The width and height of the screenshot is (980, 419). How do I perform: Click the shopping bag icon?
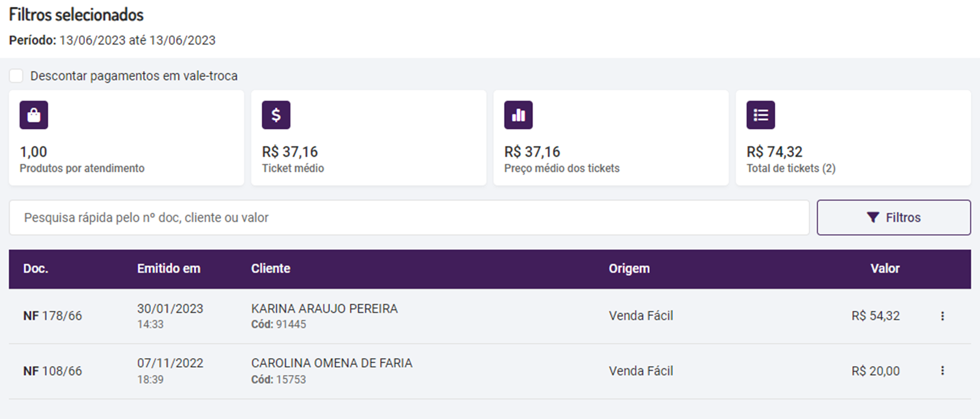pos(34,115)
